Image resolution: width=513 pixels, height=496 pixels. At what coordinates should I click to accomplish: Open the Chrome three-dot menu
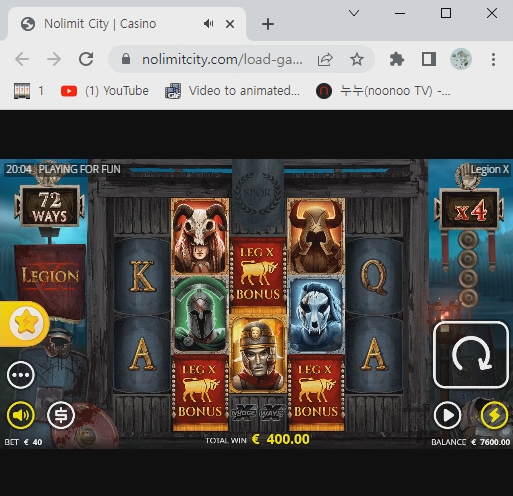[493, 59]
